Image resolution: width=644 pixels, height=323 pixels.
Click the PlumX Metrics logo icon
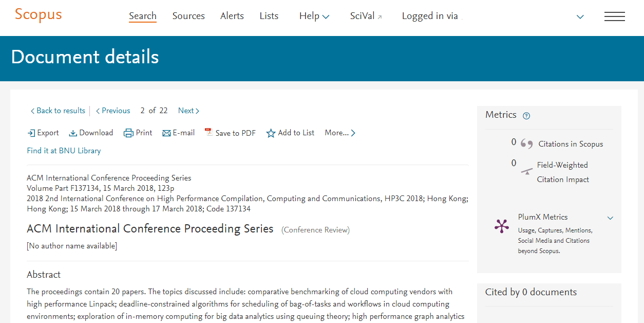pos(501,226)
